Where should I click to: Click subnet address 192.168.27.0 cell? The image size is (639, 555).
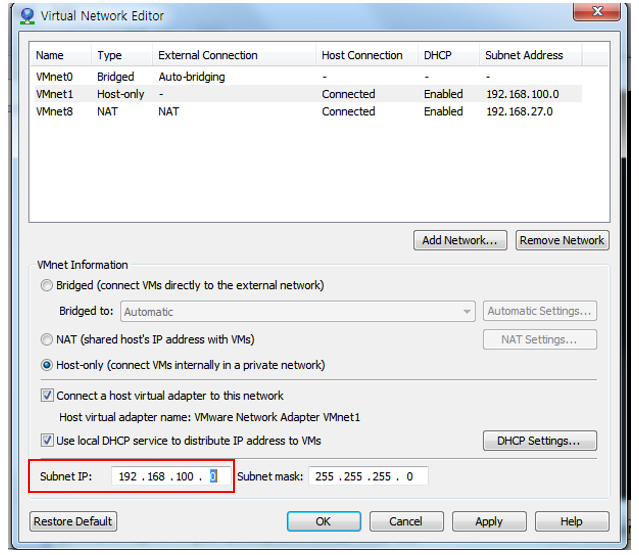(520, 112)
